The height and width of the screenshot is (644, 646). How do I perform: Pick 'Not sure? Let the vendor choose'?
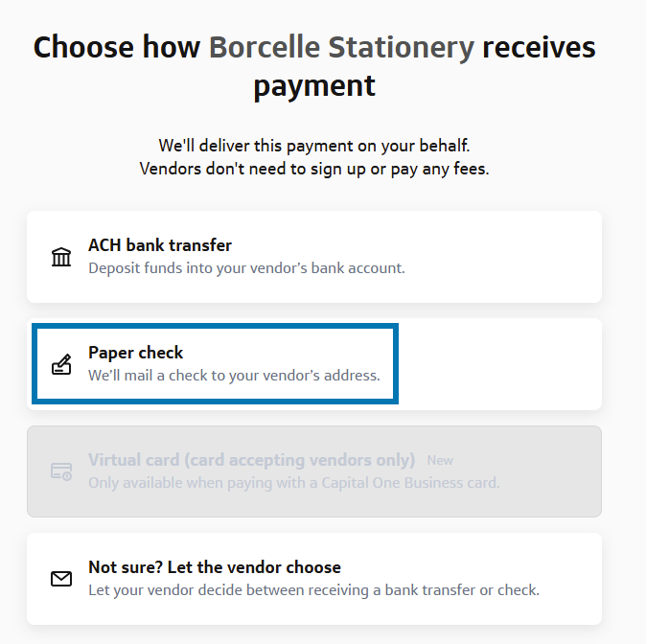coord(214,567)
